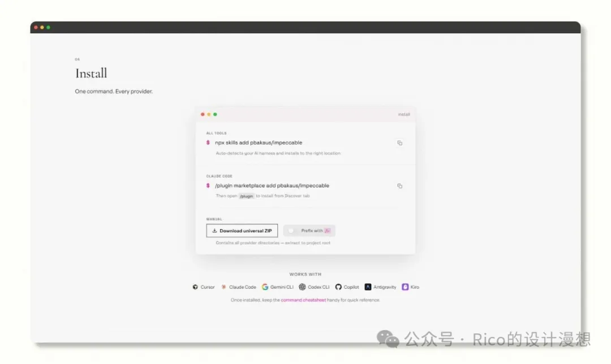Click the /plugin marketplace add command text
Screen dimensions: 611x364
pyautogui.click(x=272, y=186)
